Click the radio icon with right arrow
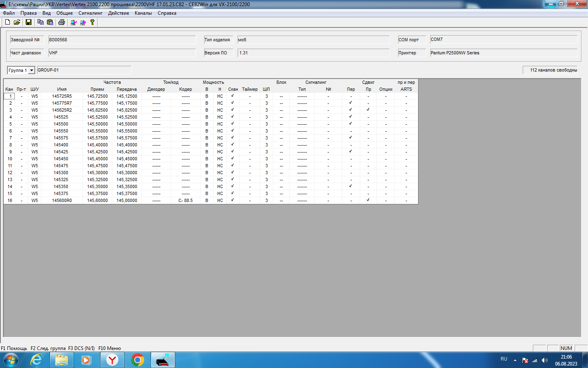Image resolution: width=588 pixels, height=368 pixels. 83,22
